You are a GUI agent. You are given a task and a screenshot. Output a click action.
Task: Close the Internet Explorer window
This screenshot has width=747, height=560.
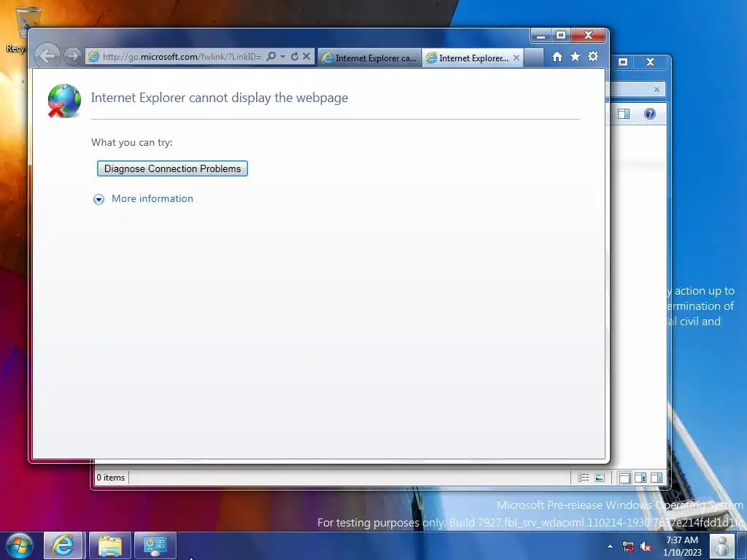pyautogui.click(x=589, y=35)
